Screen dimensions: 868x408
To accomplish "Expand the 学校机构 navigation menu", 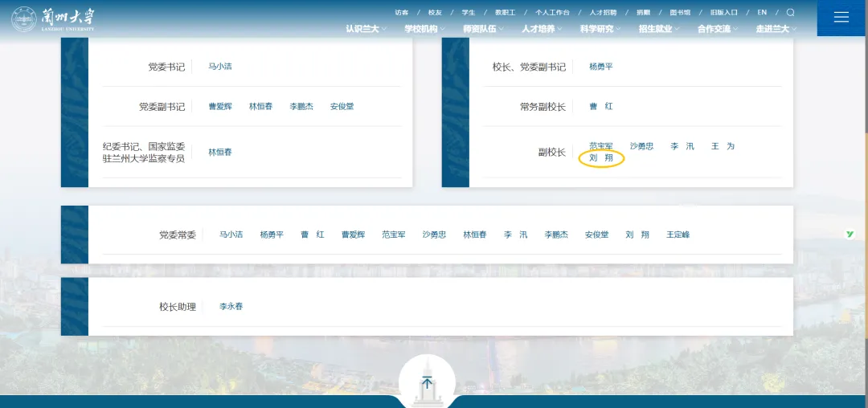I will (424, 29).
